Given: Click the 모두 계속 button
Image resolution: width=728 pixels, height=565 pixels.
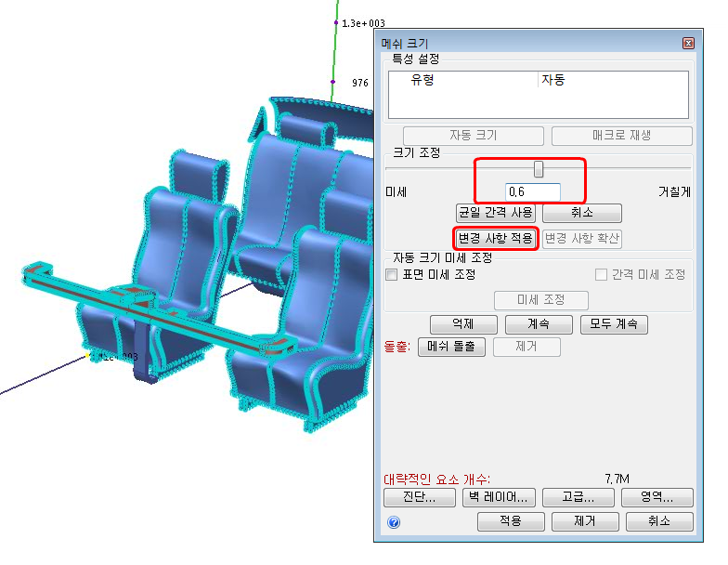Looking at the screenshot, I should [614, 323].
